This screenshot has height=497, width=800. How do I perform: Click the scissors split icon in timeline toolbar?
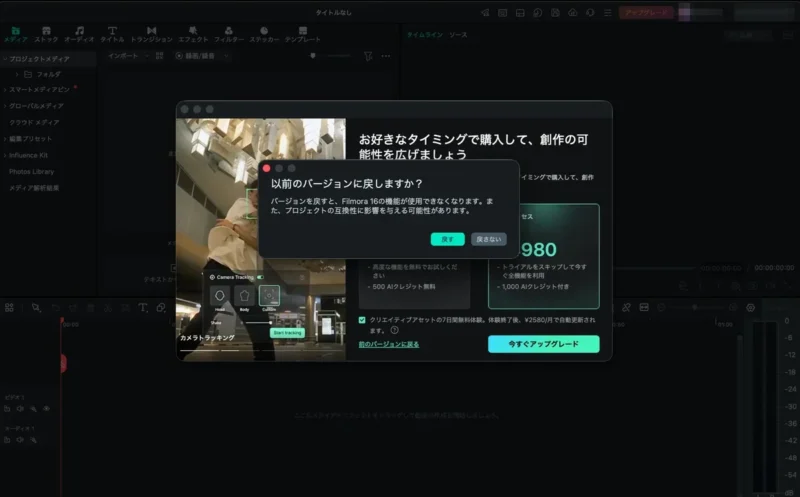coord(108,307)
